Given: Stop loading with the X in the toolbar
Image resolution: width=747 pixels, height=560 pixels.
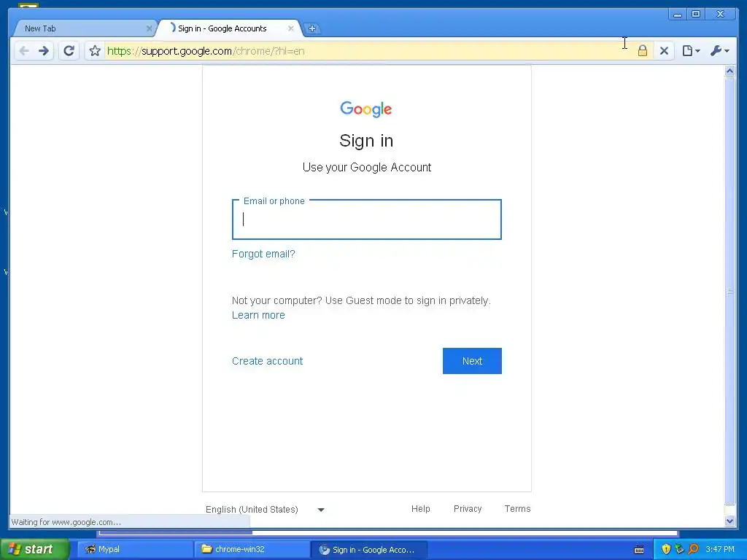Looking at the screenshot, I should click(664, 51).
